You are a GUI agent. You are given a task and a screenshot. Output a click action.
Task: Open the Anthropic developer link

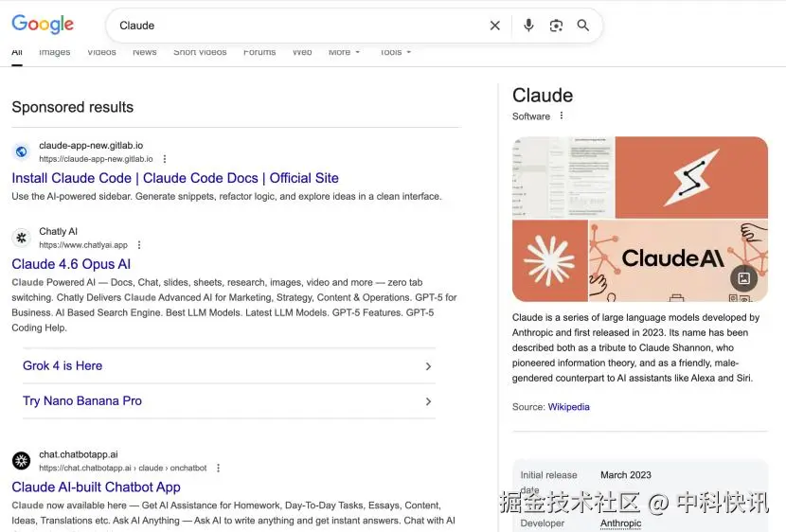click(620, 523)
